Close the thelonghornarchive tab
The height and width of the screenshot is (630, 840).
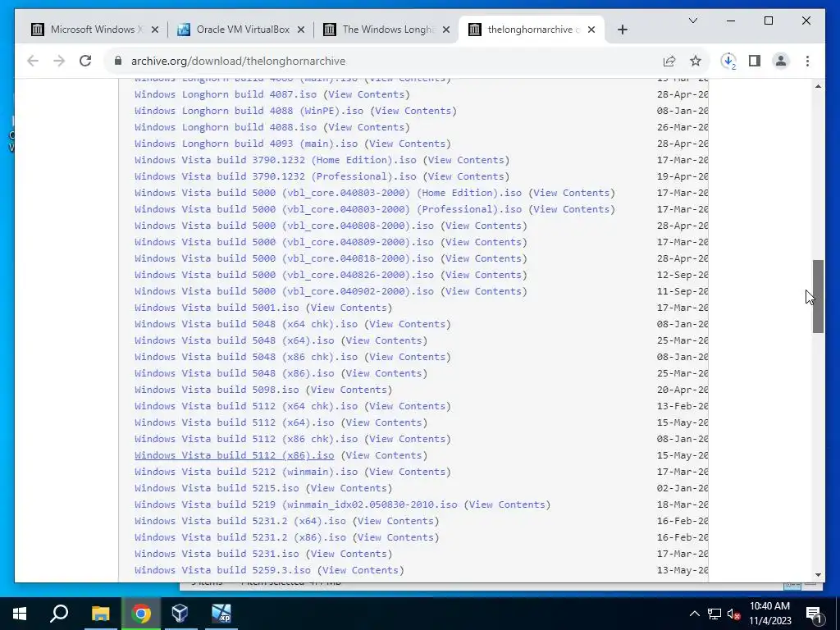591,30
